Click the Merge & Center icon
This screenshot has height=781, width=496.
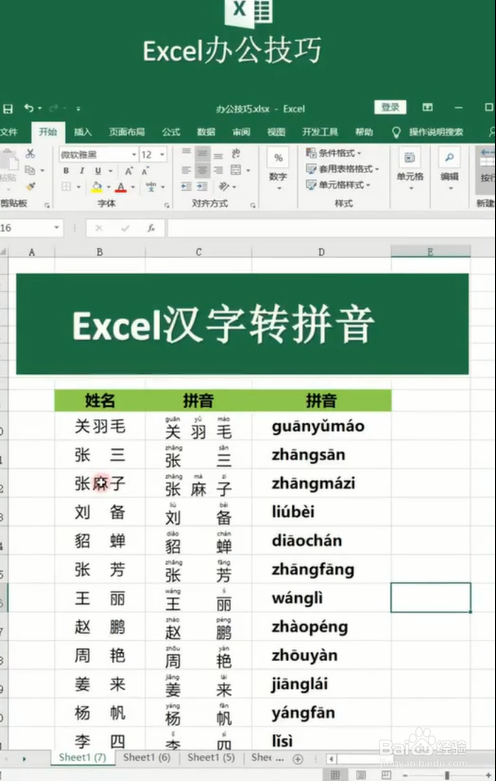[236, 170]
